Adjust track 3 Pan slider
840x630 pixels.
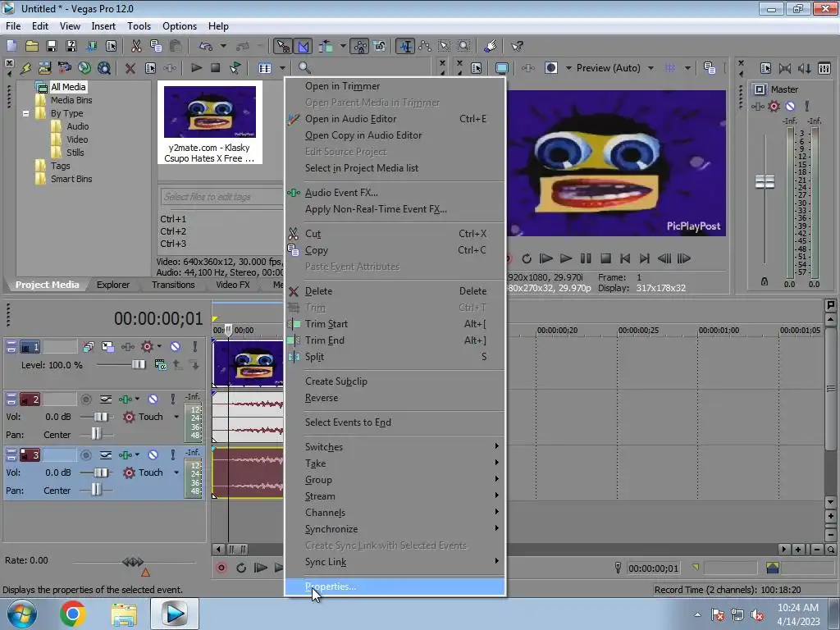point(97,491)
